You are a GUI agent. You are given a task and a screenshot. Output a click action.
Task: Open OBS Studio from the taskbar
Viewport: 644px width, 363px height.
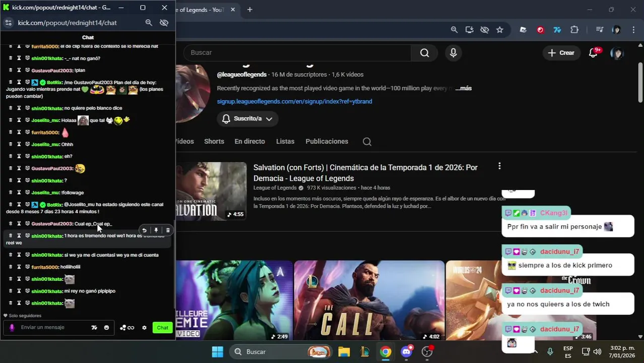click(428, 351)
